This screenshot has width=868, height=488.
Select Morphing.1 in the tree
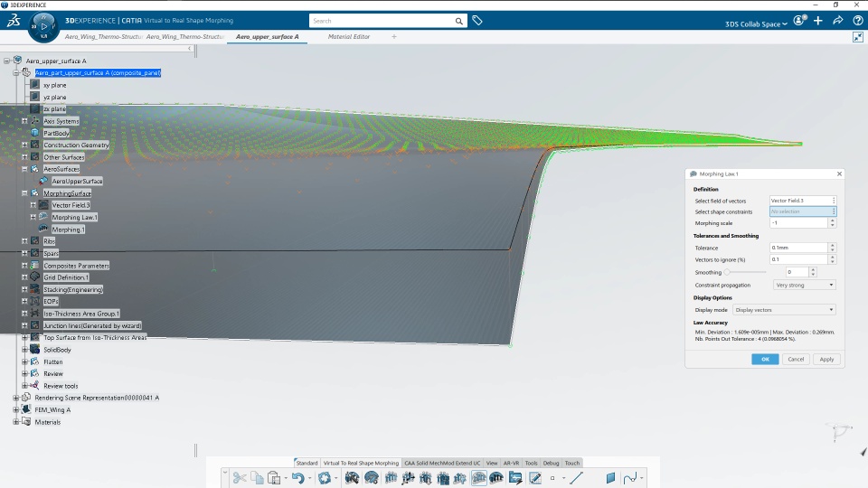68,229
